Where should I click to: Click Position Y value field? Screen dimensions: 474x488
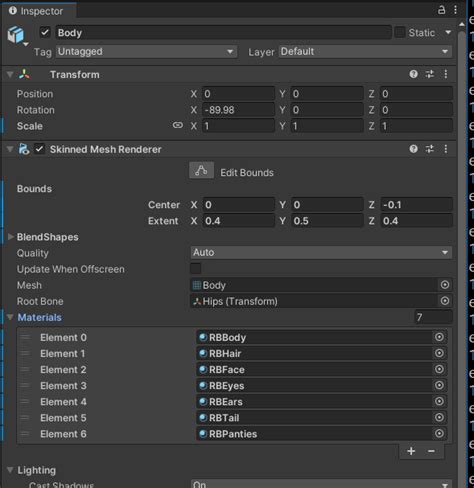pos(327,94)
